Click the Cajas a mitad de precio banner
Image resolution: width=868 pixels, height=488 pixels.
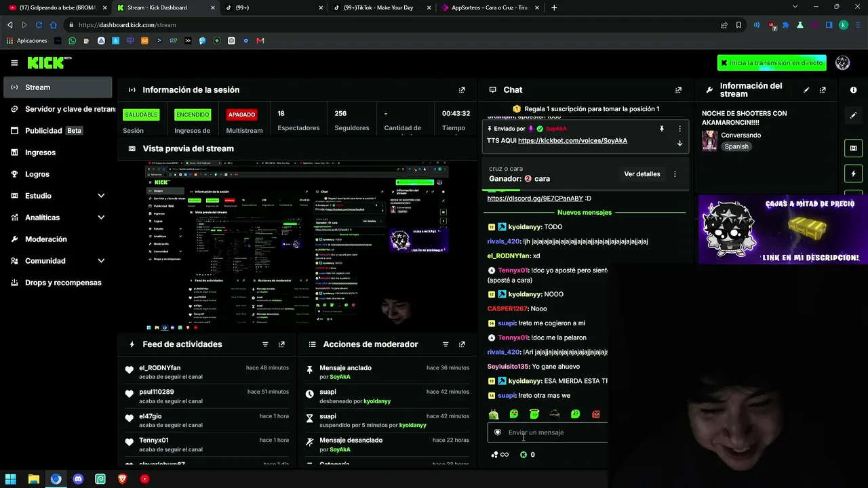(783, 230)
